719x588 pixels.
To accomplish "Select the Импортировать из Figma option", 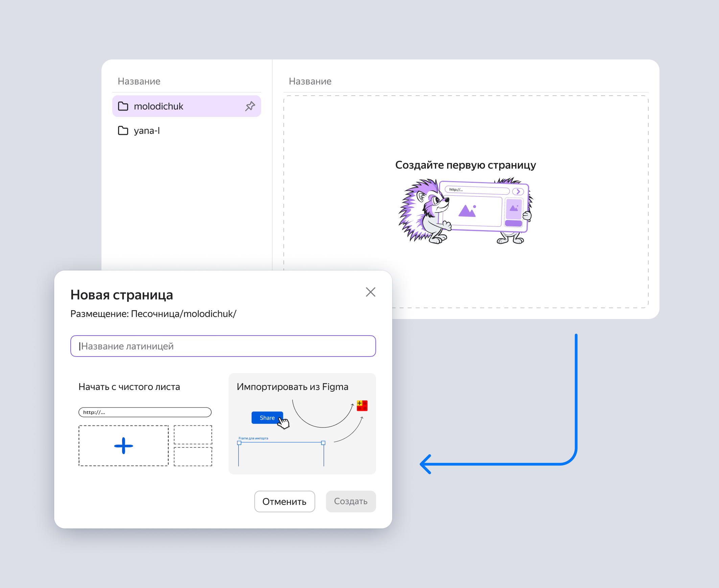I will [x=302, y=424].
